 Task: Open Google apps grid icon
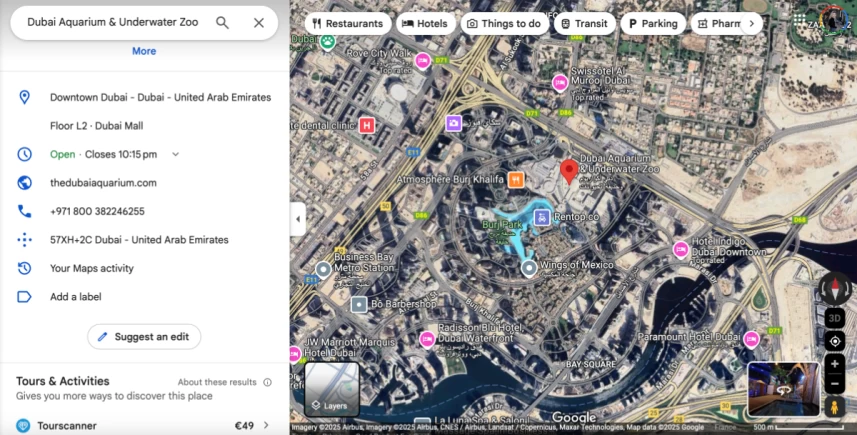click(x=800, y=20)
